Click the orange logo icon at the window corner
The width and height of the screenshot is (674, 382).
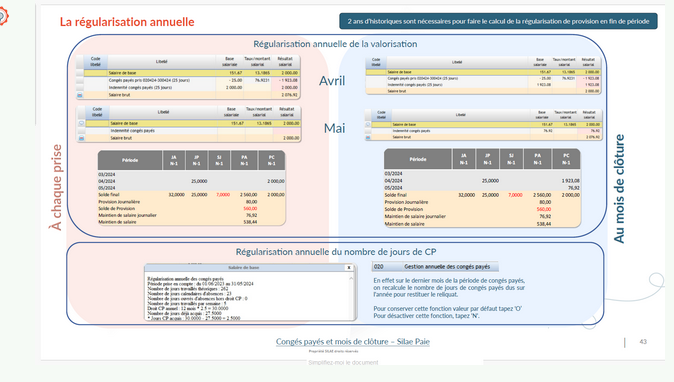point(3,16)
